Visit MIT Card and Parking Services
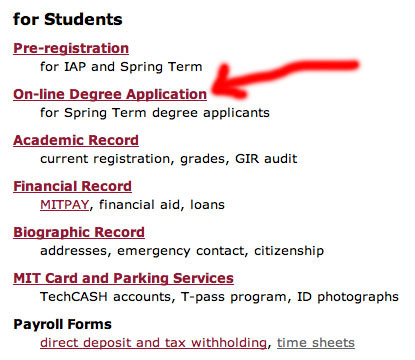 123,278
